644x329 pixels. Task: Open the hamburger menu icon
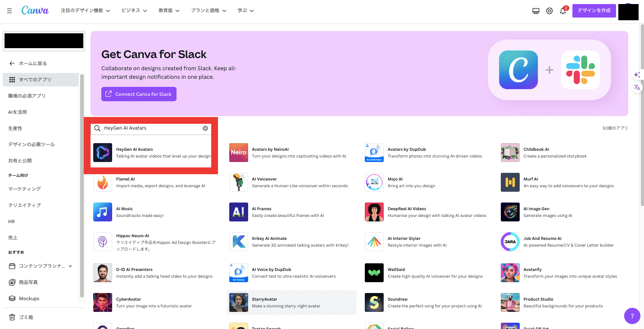(9, 11)
